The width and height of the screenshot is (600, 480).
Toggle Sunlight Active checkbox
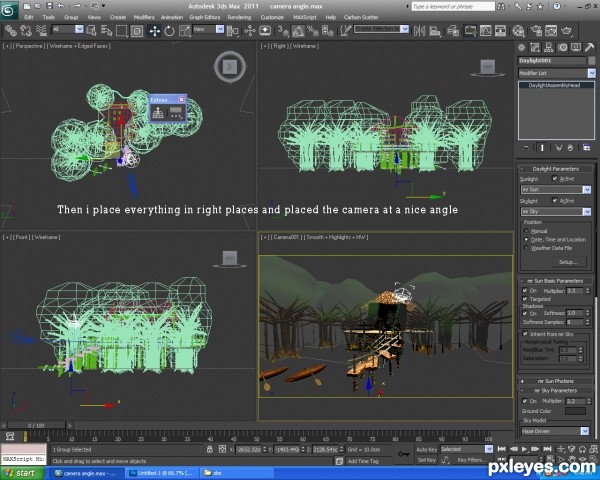[x=554, y=178]
